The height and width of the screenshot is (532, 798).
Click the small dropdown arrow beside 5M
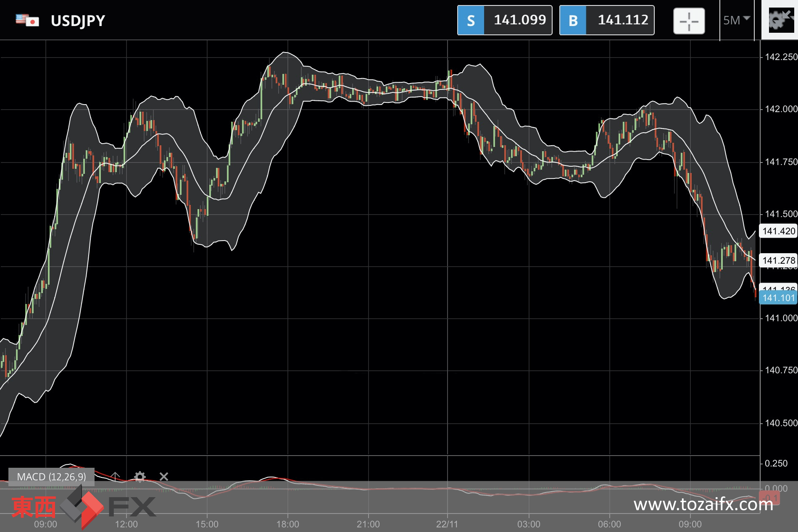[746, 18]
